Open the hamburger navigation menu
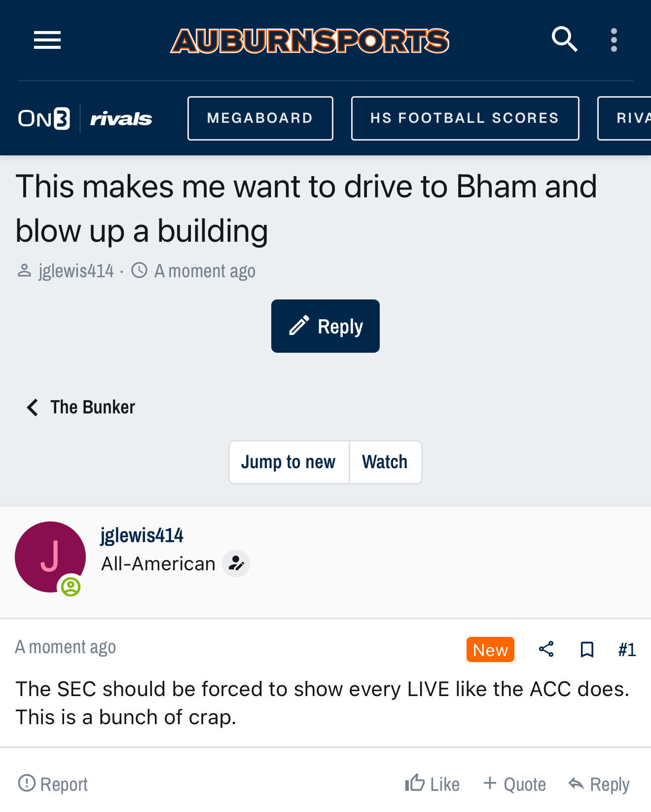 tap(47, 40)
